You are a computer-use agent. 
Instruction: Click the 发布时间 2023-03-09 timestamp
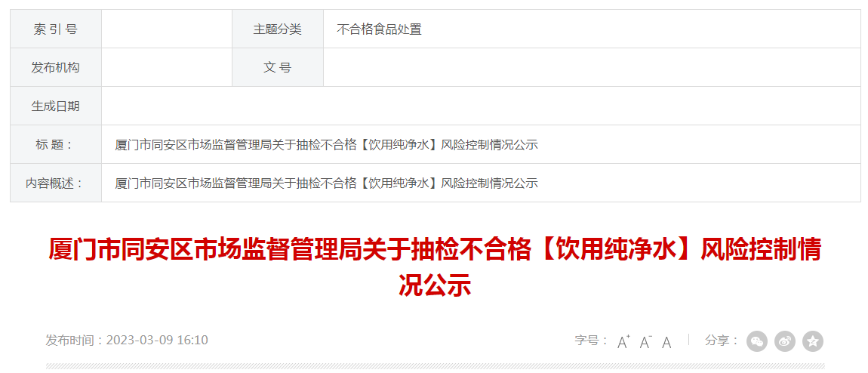click(127, 340)
